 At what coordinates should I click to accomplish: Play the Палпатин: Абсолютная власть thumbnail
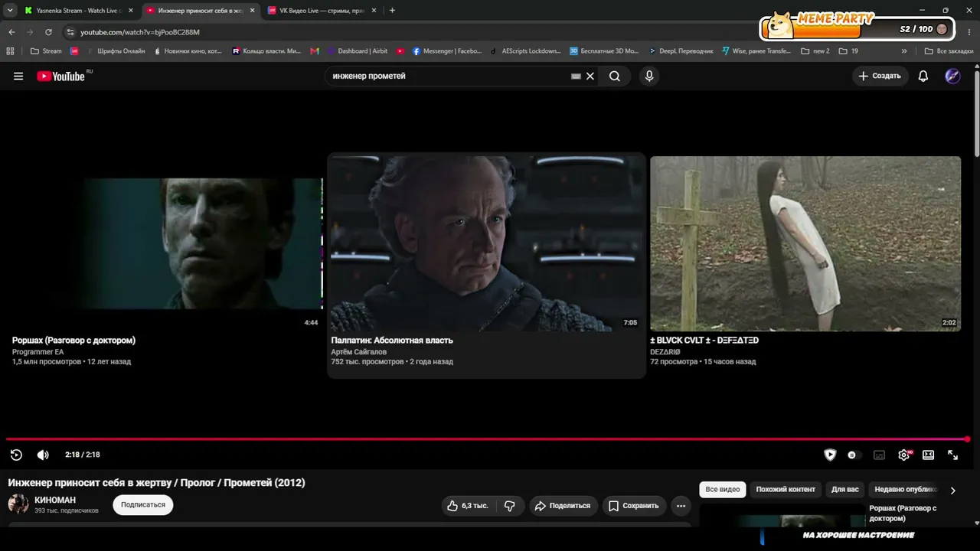click(x=487, y=243)
